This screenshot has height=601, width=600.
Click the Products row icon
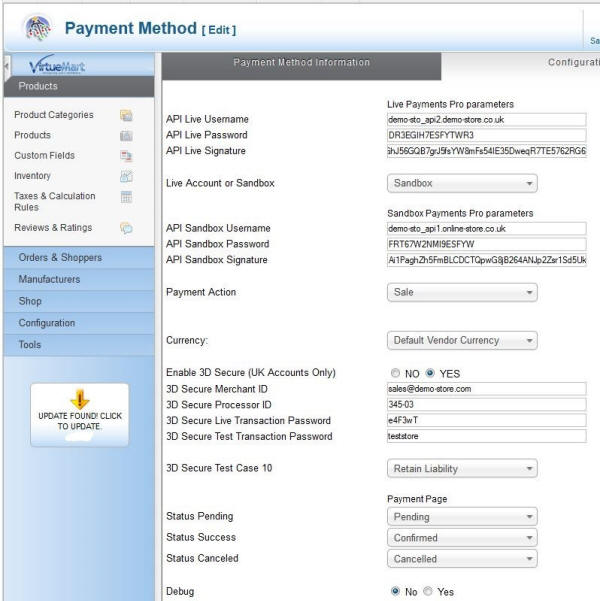tap(126, 136)
